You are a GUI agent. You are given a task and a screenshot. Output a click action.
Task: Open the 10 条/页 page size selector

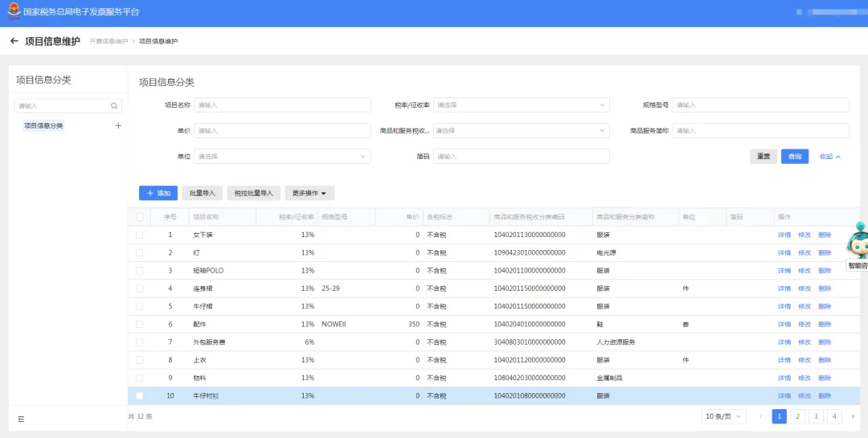pos(723,416)
